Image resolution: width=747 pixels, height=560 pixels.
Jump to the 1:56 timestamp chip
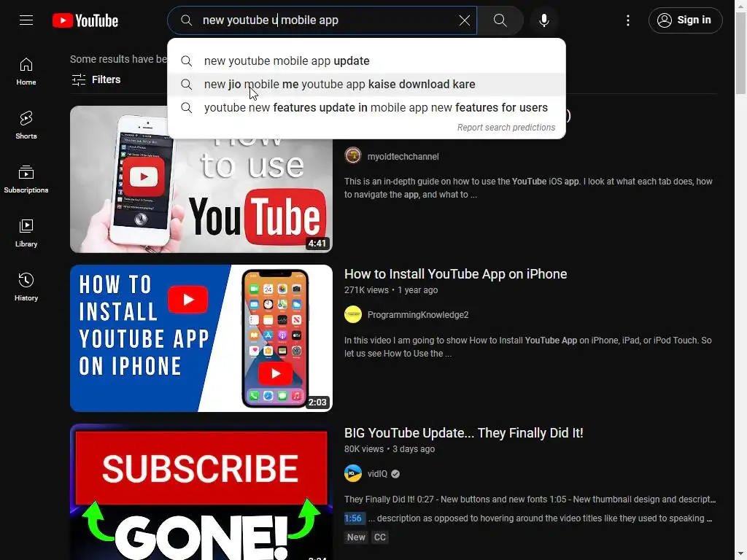[353, 518]
